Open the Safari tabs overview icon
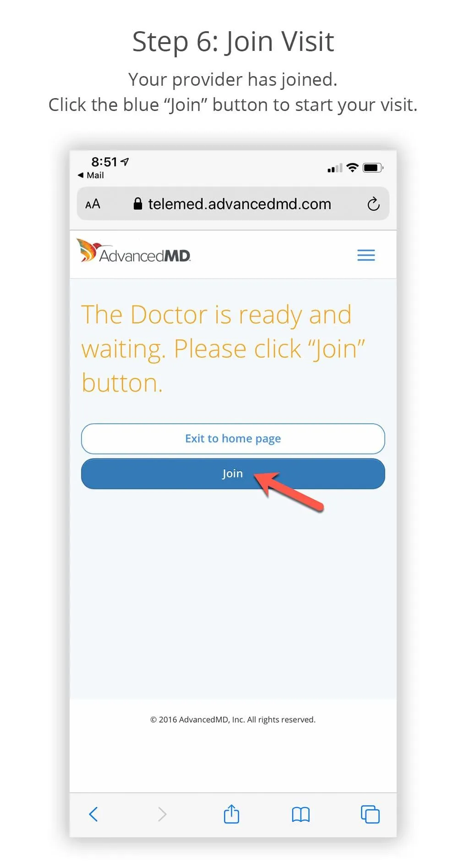The image size is (464, 868). point(370,814)
